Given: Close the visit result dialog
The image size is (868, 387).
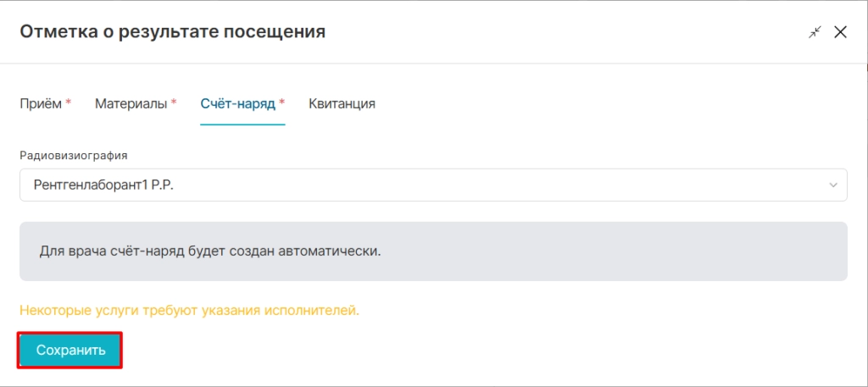Looking at the screenshot, I should point(840,32).
